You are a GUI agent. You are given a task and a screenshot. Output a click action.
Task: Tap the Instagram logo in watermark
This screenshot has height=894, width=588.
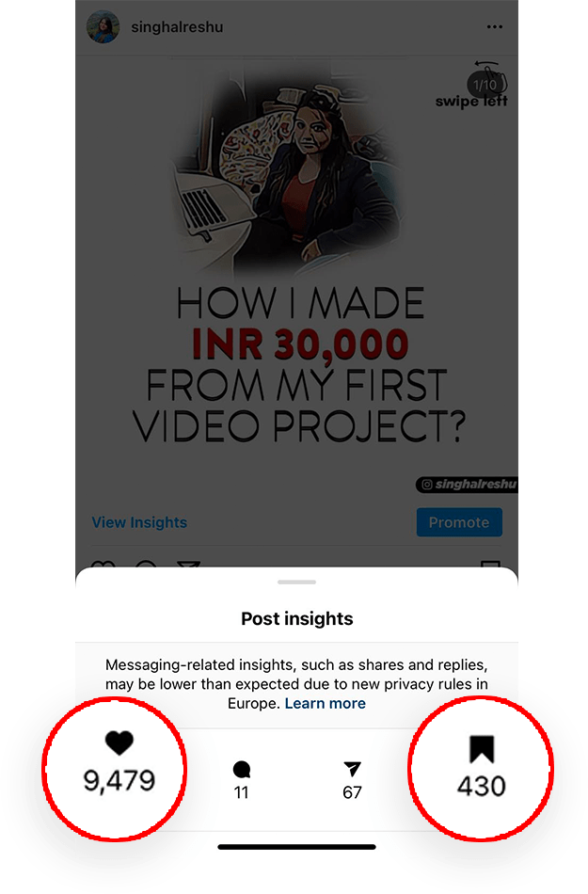pyautogui.click(x=427, y=485)
